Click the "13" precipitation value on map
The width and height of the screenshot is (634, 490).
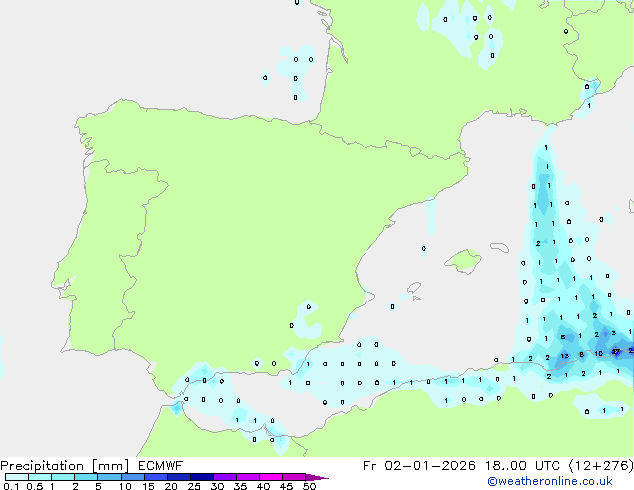pyautogui.click(x=565, y=356)
